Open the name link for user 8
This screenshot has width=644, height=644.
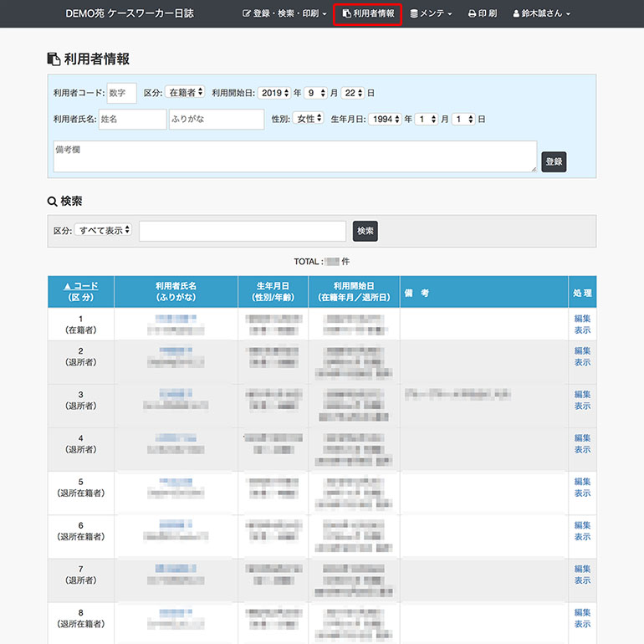pos(176,612)
